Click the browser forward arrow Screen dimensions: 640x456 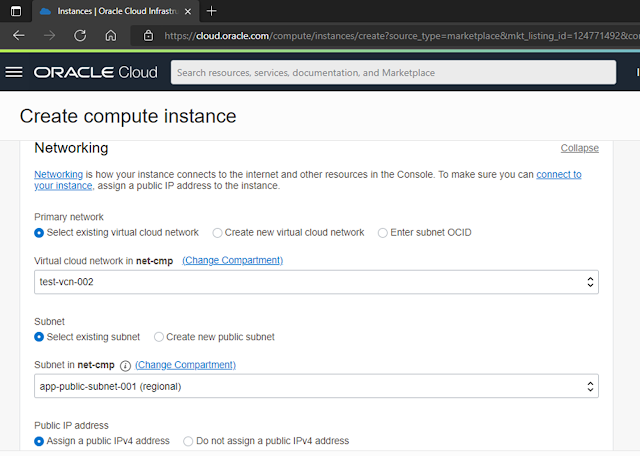[x=49, y=36]
